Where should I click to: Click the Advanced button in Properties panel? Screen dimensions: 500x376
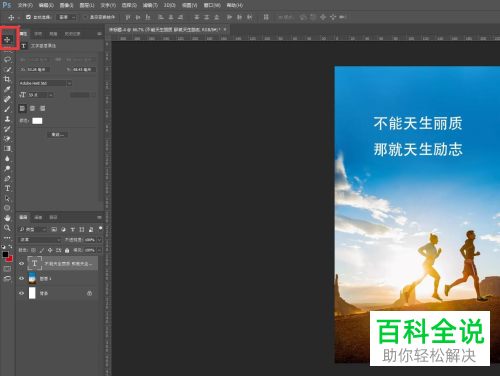[x=58, y=134]
